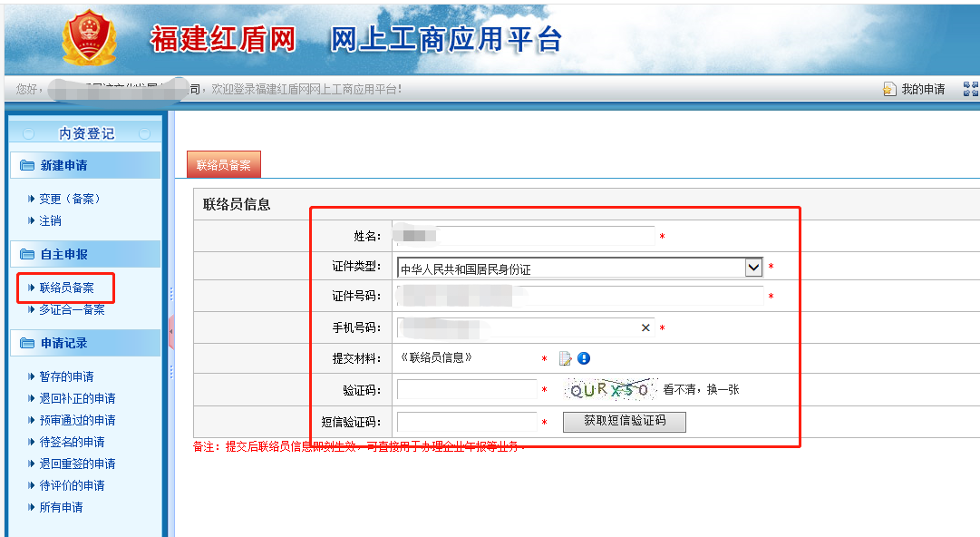The height and width of the screenshot is (537, 980).
Task: Focus the 证件号码 input field
Action: point(580,296)
